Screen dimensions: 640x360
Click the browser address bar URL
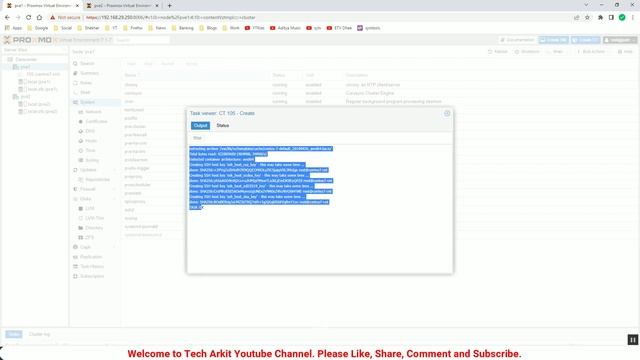pos(171,18)
